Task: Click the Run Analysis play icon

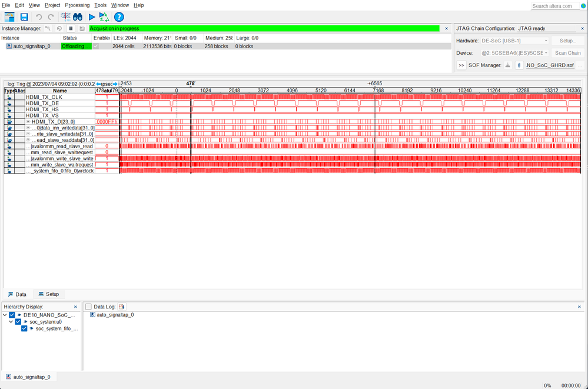Action: click(92, 17)
